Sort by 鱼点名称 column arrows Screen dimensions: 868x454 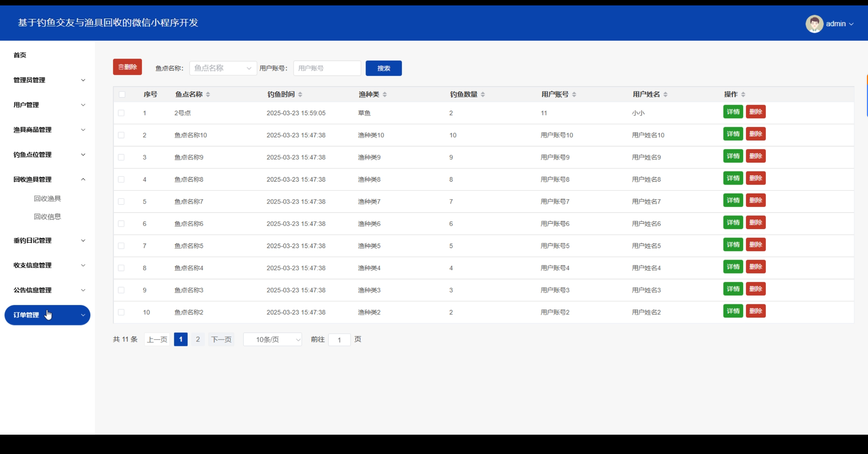click(x=208, y=95)
